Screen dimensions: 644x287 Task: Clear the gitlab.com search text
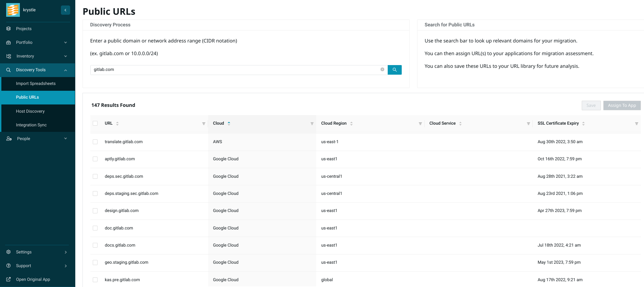[382, 70]
